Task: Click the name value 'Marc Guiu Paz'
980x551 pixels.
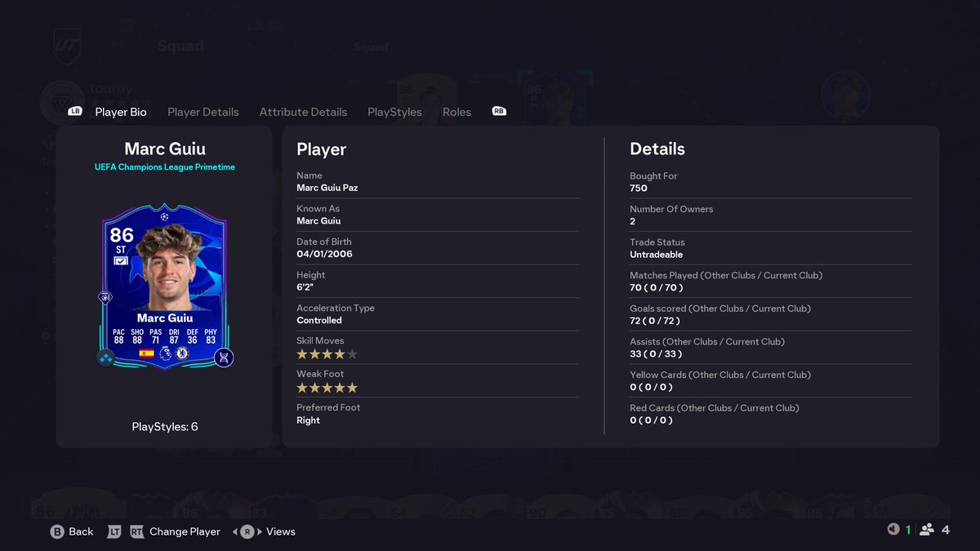Action: [x=327, y=188]
